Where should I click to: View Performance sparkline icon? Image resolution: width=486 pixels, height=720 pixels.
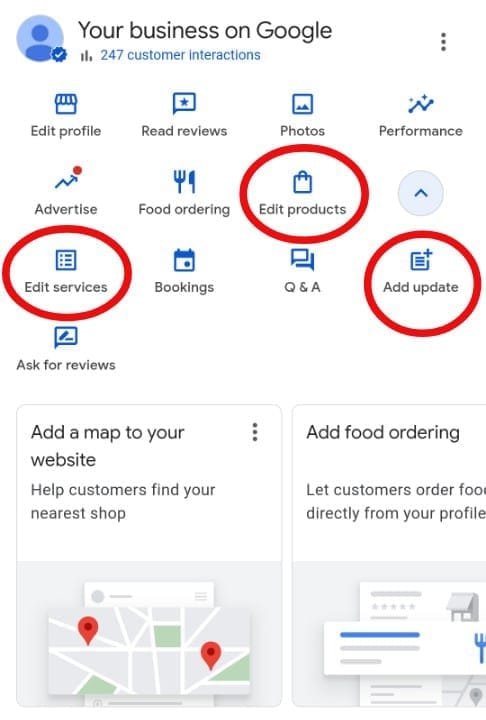(421, 104)
